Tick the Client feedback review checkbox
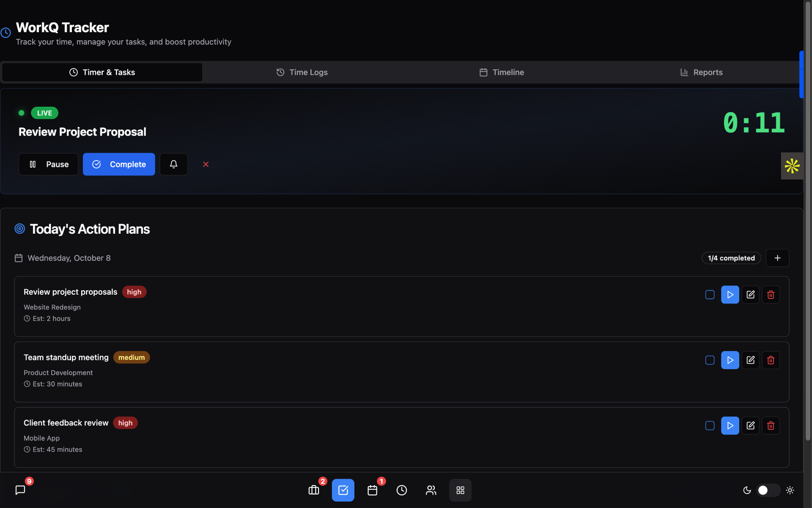The width and height of the screenshot is (812, 508). click(x=710, y=425)
